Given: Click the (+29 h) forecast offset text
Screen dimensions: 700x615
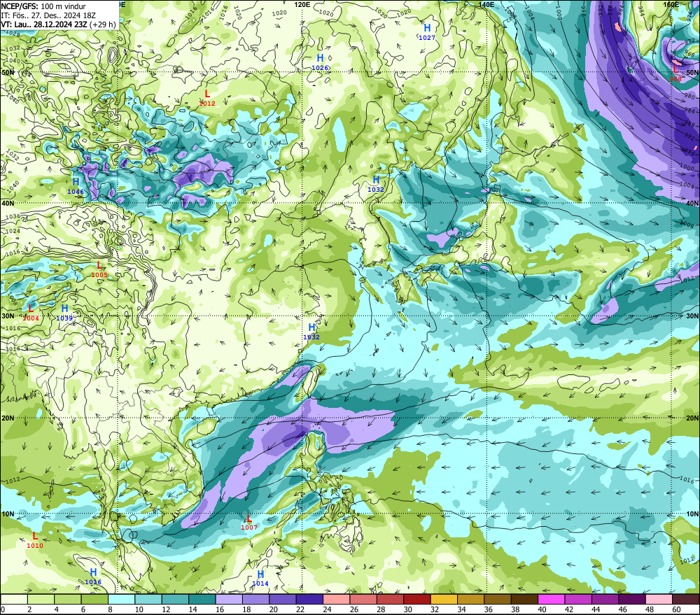Looking at the screenshot, I should (103, 24).
